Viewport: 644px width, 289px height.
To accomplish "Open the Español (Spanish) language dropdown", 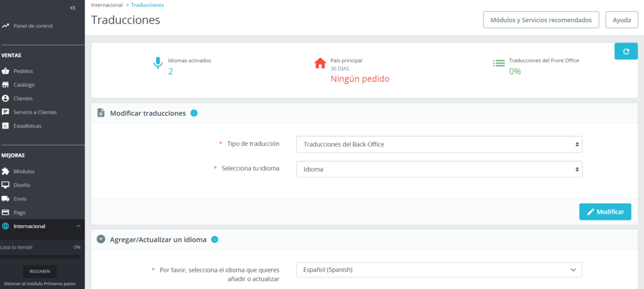I will pyautogui.click(x=439, y=269).
